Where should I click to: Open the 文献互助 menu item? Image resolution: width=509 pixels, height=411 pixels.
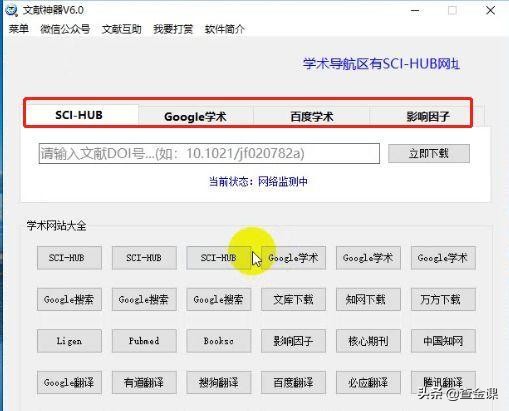tap(122, 29)
